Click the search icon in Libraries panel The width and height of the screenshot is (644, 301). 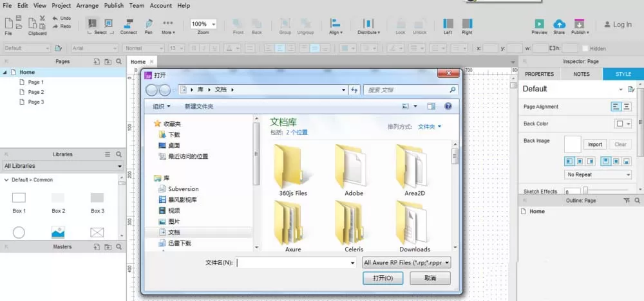(118, 154)
